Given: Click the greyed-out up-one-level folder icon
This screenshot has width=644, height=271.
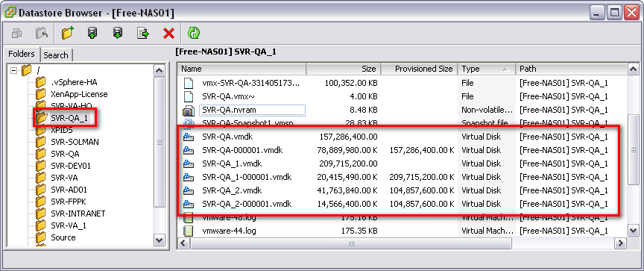Looking at the screenshot, I should point(42,34).
